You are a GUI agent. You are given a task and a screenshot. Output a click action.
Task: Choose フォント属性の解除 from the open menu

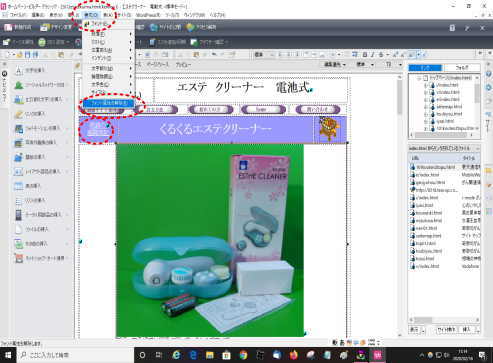109,103
